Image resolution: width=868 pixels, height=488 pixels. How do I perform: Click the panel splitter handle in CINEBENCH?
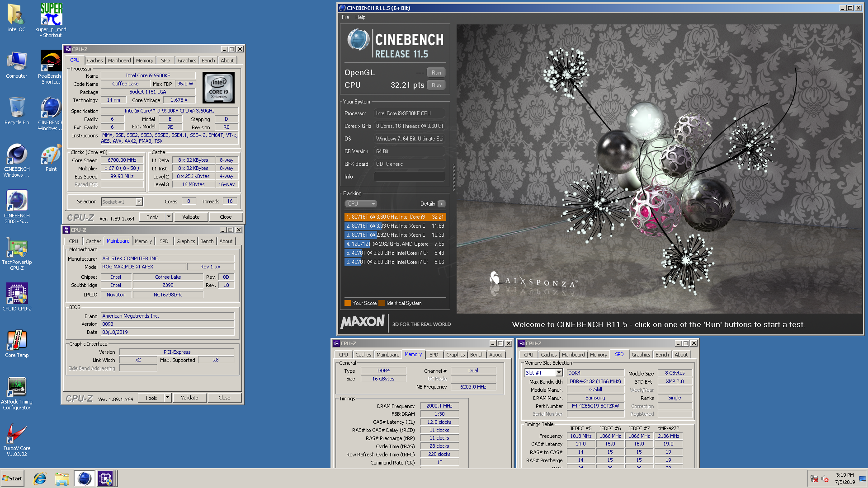(x=453, y=178)
